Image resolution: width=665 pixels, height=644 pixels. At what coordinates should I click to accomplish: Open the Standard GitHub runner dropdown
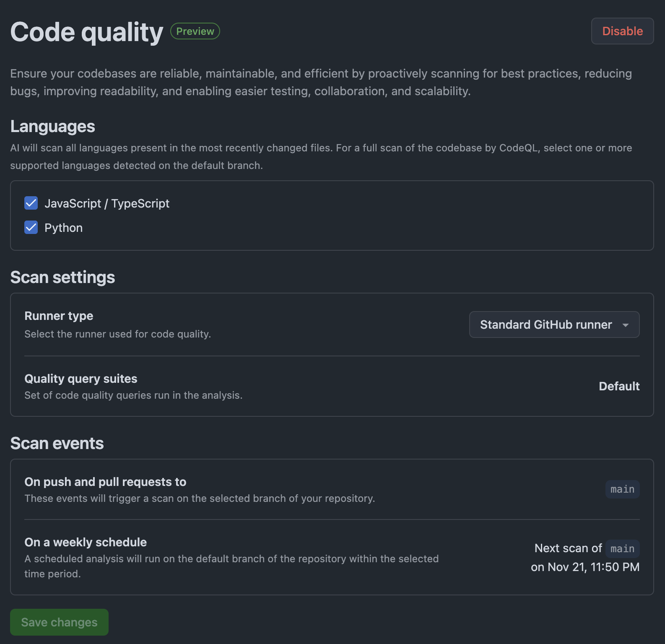coord(554,325)
